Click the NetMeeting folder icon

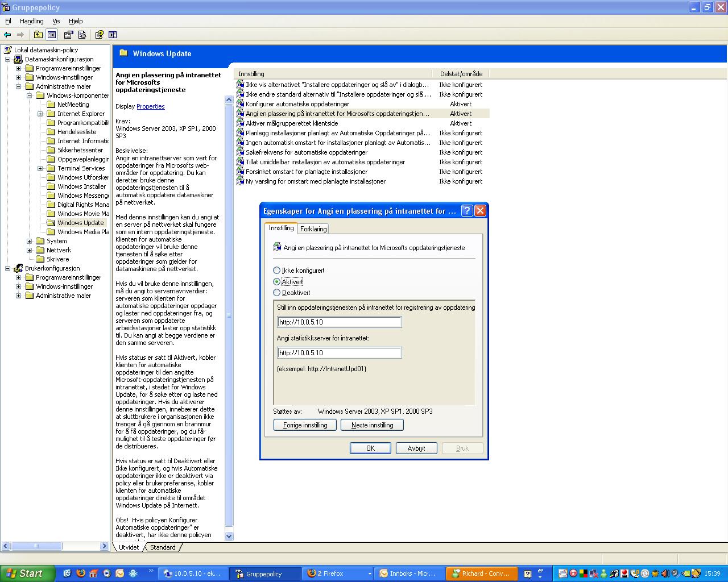point(51,105)
